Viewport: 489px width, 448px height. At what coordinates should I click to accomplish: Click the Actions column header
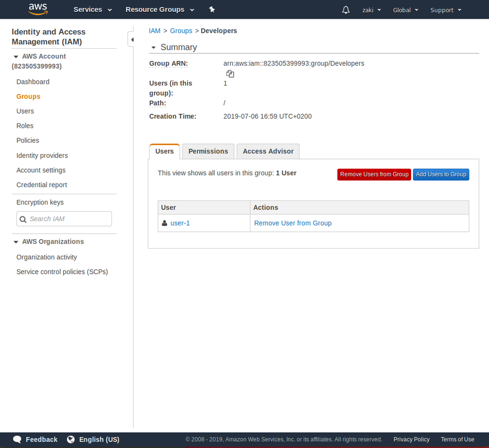(359, 208)
